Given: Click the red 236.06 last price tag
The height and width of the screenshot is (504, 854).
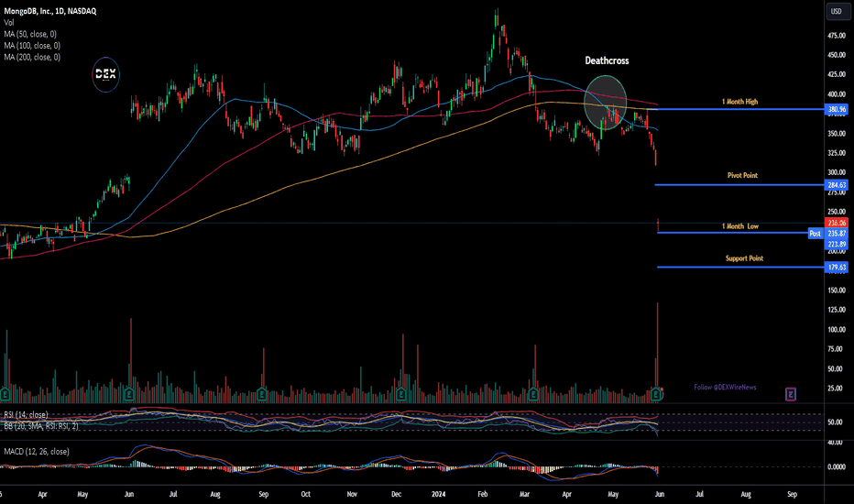Looking at the screenshot, I should 837,223.
